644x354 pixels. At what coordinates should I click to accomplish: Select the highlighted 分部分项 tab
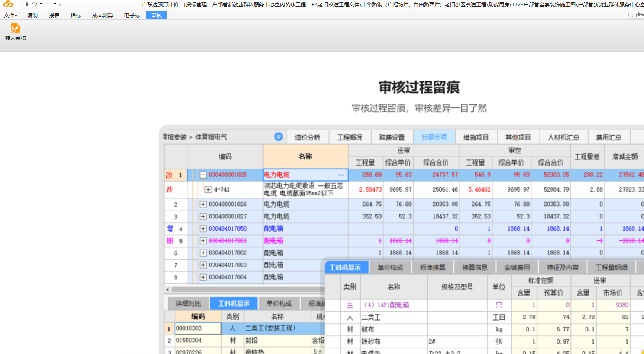click(x=434, y=137)
